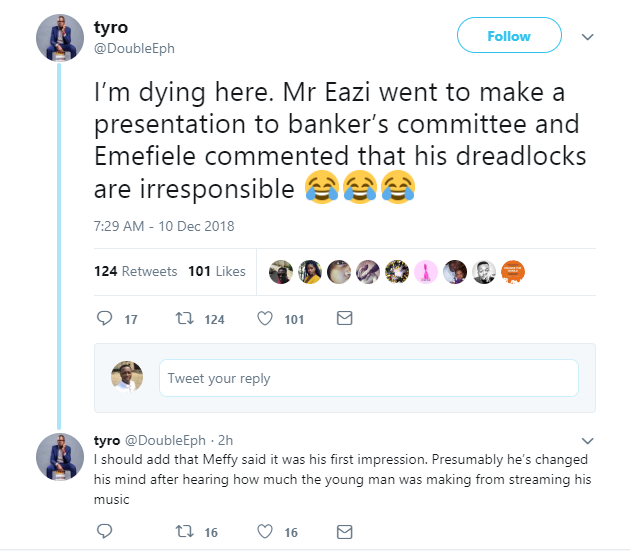Follow the tyro account
630x551 pixels.
pyautogui.click(x=508, y=36)
